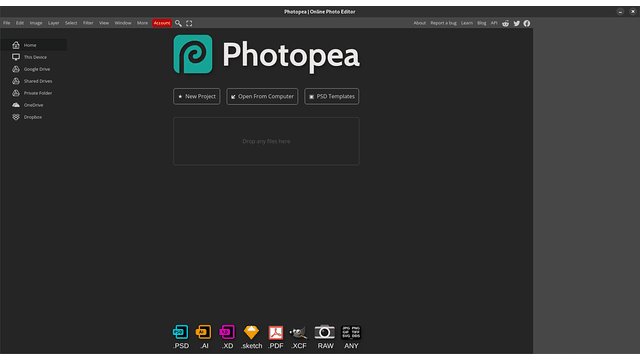Select the .PDF format icon
This screenshot has height=360, width=640.
click(276, 332)
